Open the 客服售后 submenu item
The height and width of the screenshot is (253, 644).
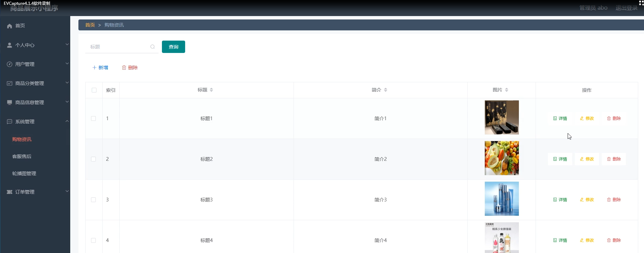pyautogui.click(x=22, y=156)
